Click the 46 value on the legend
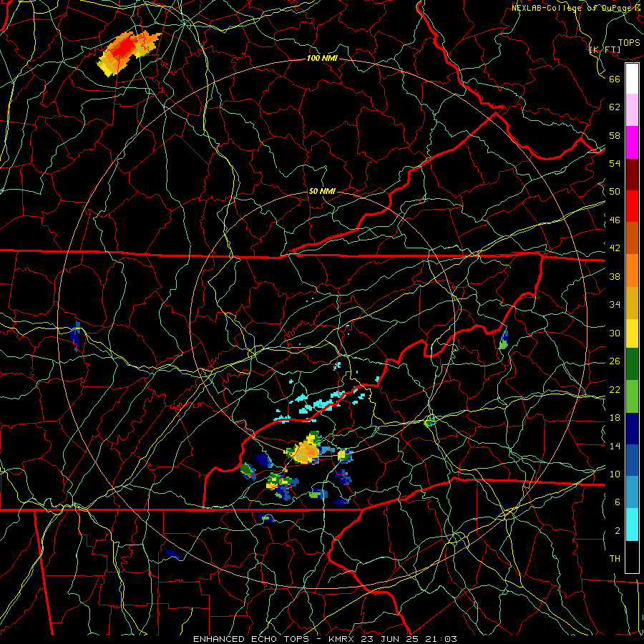Image resolution: width=644 pixels, height=644 pixels. click(x=615, y=220)
